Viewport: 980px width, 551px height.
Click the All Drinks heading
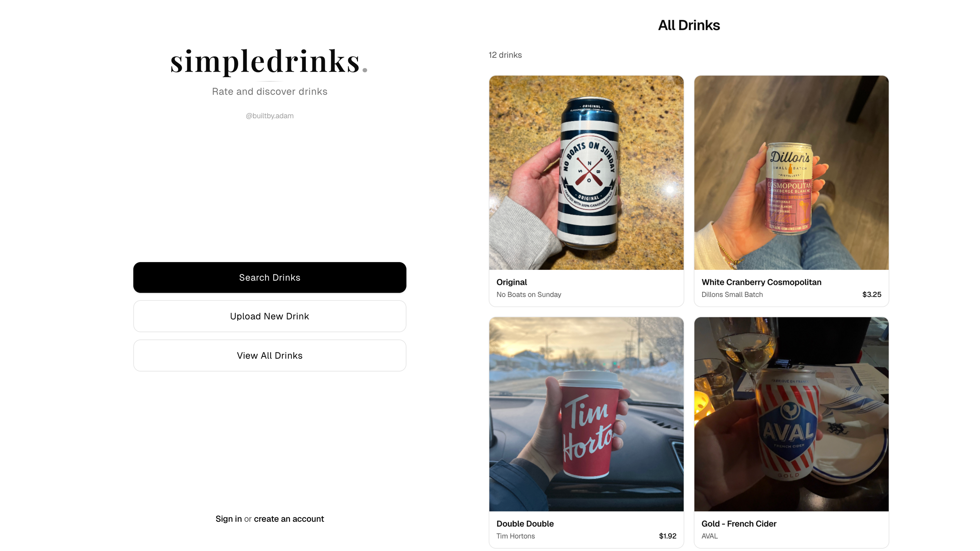click(x=689, y=25)
